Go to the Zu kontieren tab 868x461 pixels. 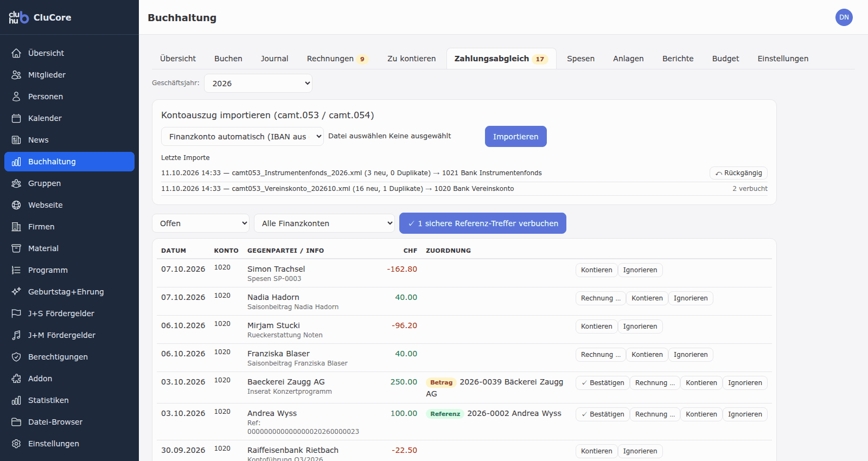coord(412,59)
